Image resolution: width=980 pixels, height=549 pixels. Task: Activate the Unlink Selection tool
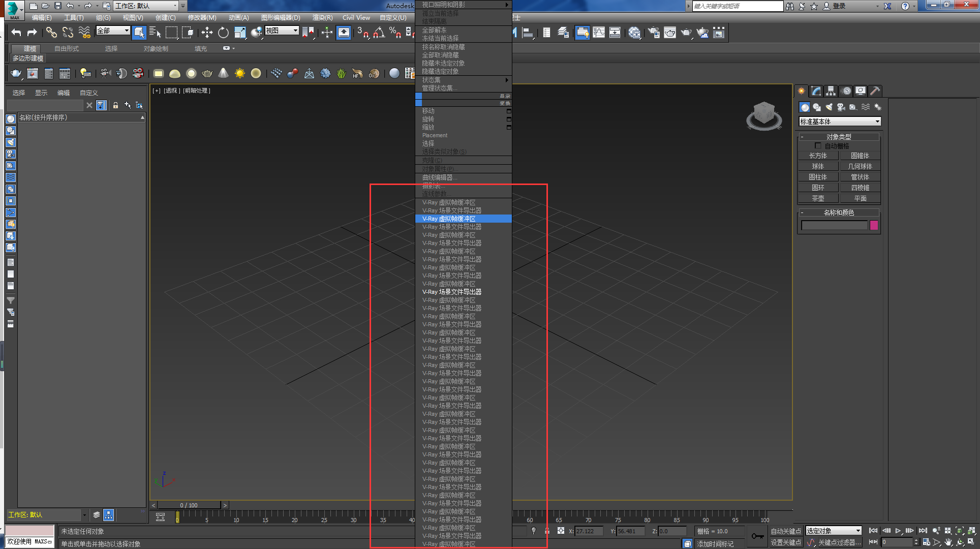coord(68,33)
